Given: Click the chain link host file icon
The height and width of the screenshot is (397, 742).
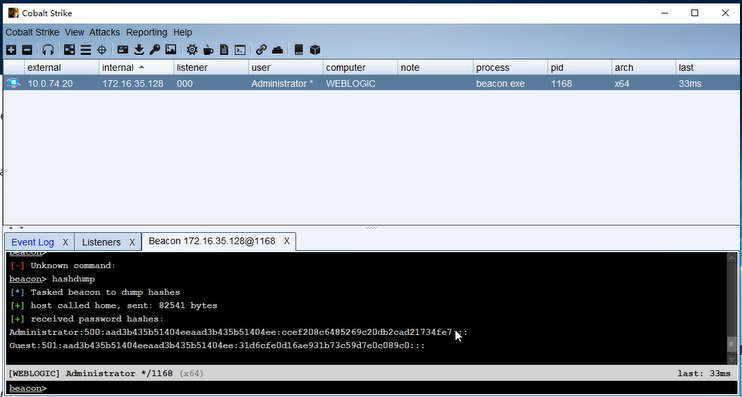Looking at the screenshot, I should (261, 50).
